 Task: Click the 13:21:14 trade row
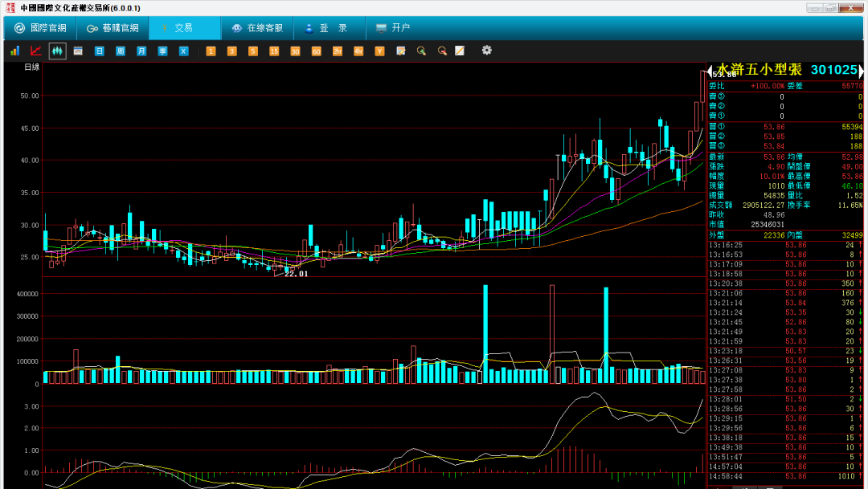tap(785, 304)
